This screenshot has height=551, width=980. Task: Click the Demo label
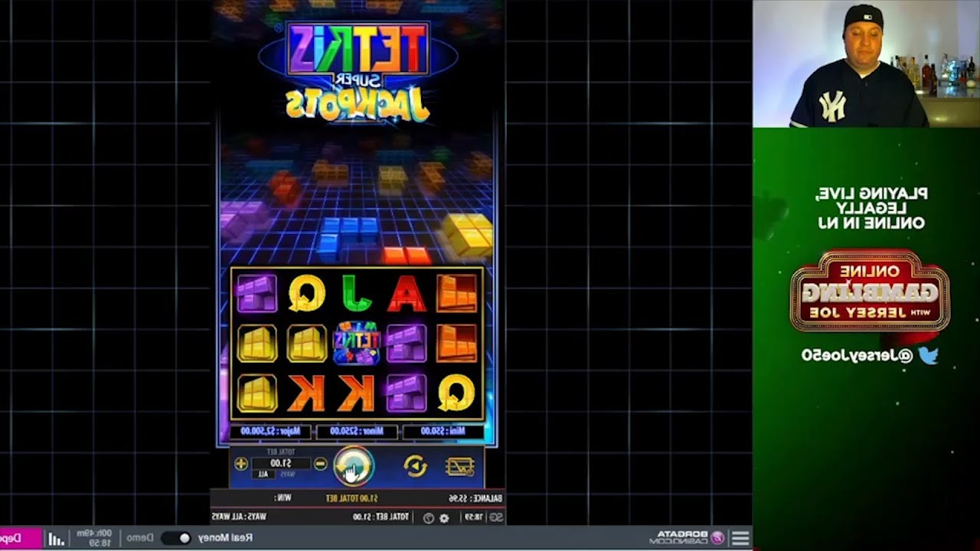point(139,538)
